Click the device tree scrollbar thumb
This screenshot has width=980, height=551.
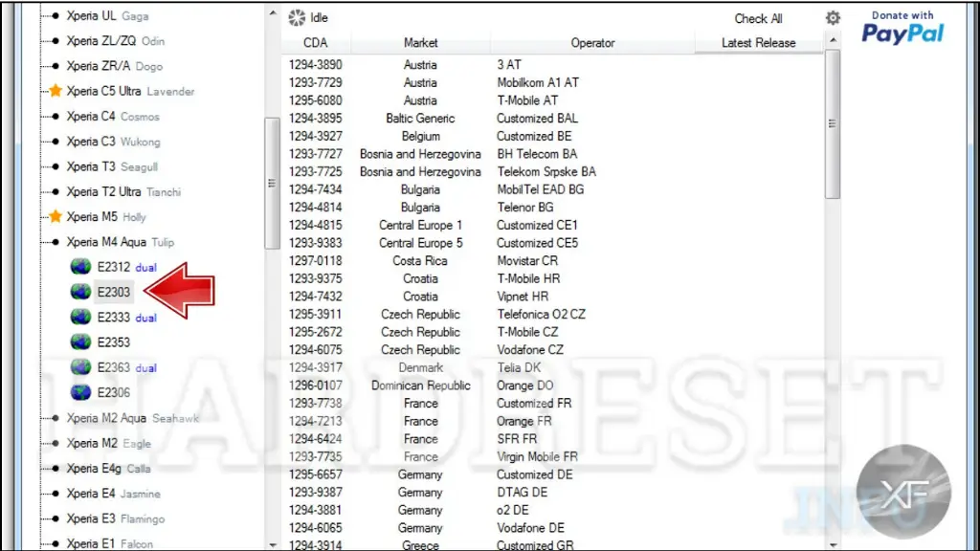point(272,183)
